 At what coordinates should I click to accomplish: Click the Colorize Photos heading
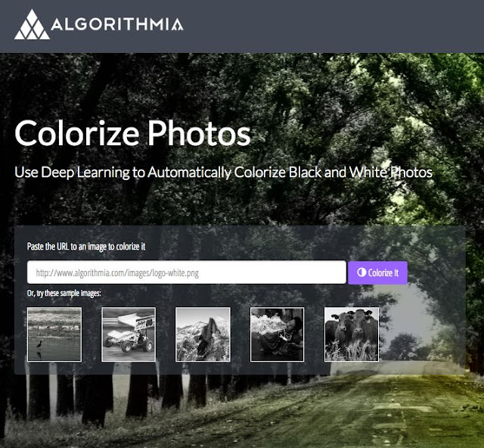pyautogui.click(x=132, y=133)
